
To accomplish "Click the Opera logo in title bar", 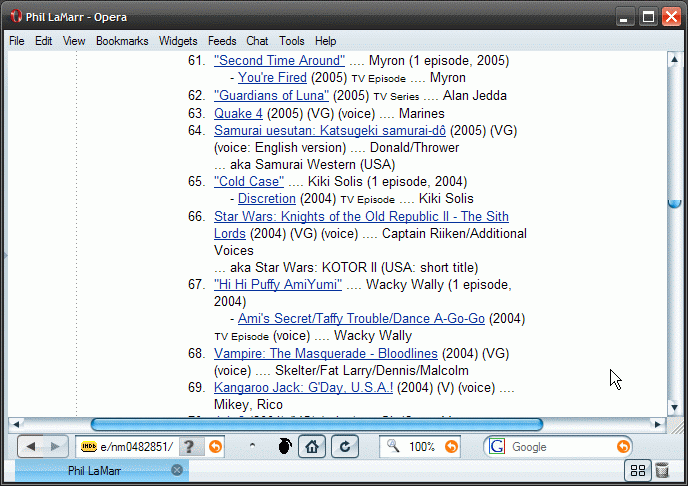I will 16,17.
